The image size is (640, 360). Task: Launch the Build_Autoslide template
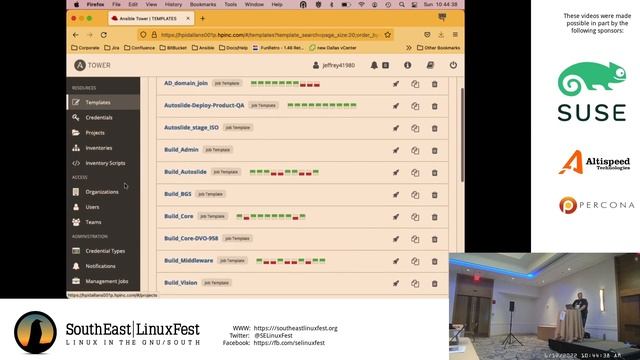pyautogui.click(x=396, y=173)
